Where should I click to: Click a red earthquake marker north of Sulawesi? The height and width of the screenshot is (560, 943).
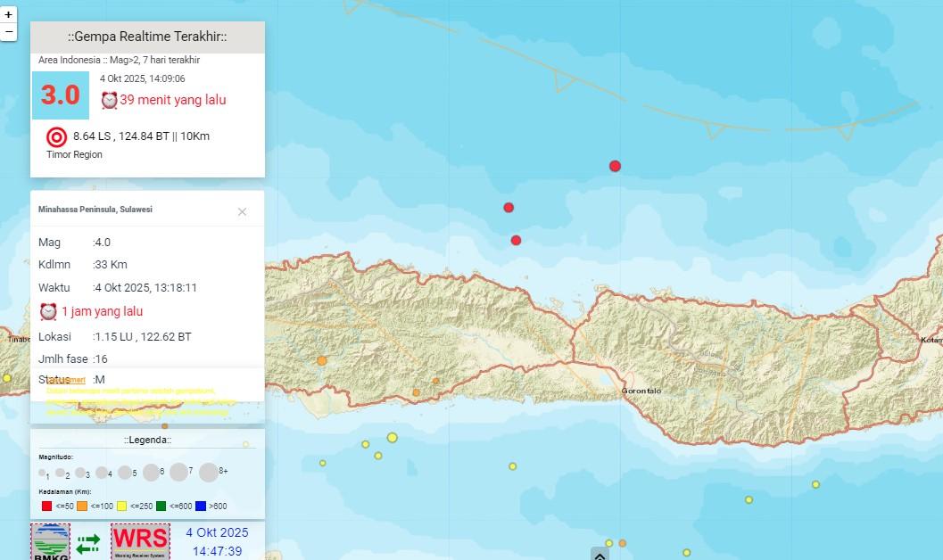(x=615, y=166)
